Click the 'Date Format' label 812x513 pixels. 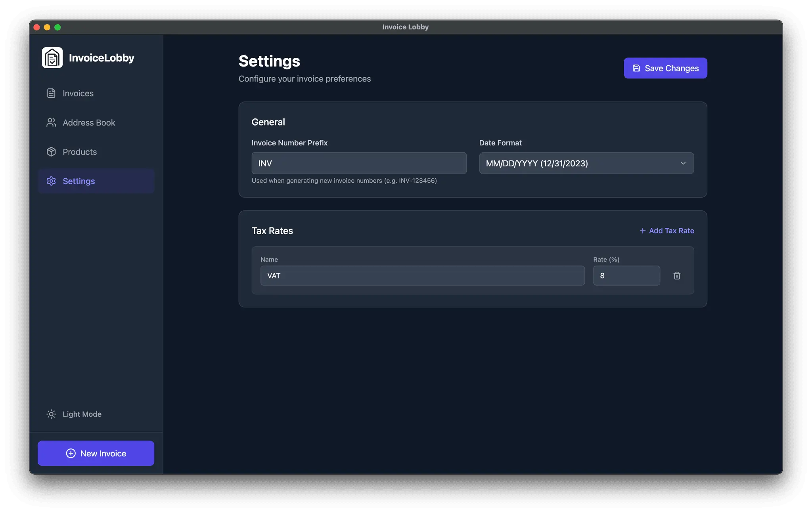point(500,143)
